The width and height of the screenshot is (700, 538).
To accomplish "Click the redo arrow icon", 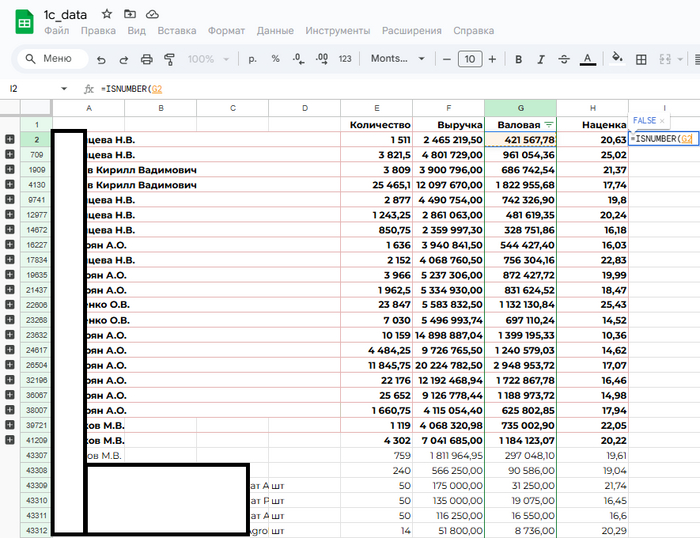I will pos(123,59).
